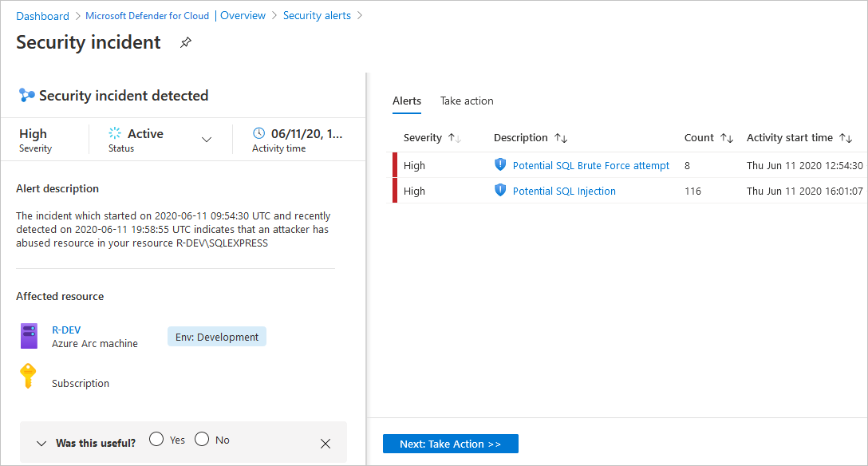Navigate to Security alerts via the breadcrumb

317,15
